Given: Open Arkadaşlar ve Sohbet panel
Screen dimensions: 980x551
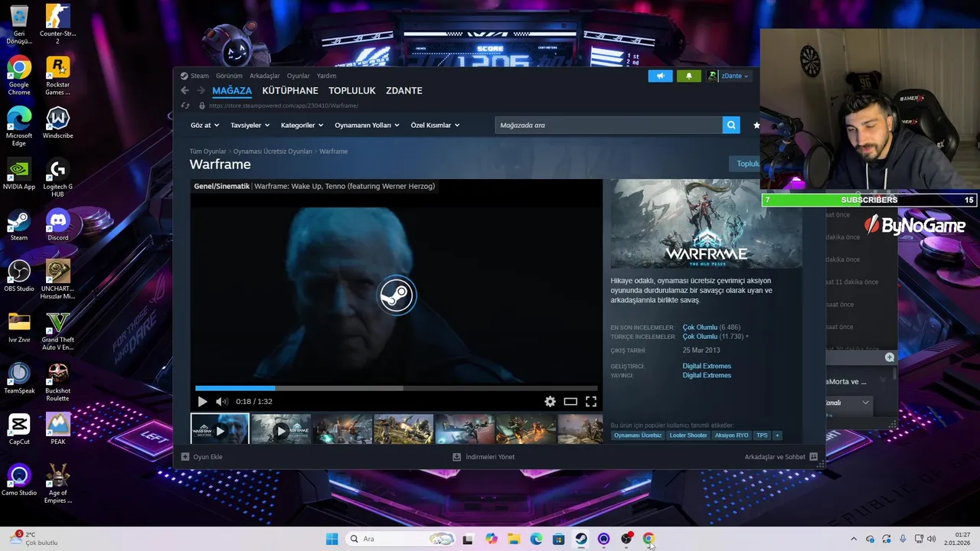Looking at the screenshot, I should point(781,457).
